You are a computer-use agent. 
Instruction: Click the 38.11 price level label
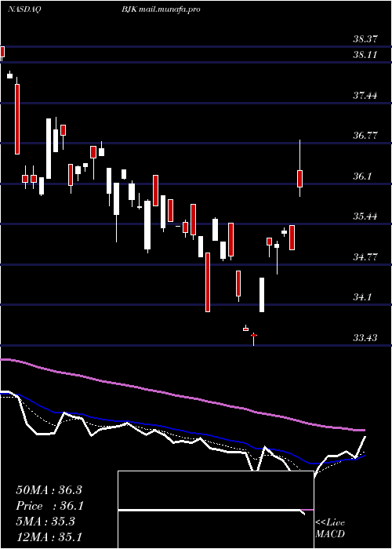click(x=365, y=55)
